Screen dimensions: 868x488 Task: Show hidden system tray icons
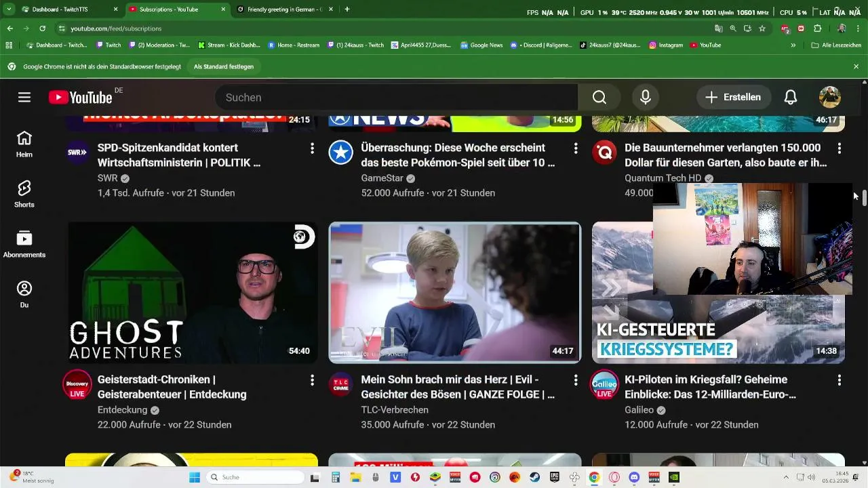786,477
